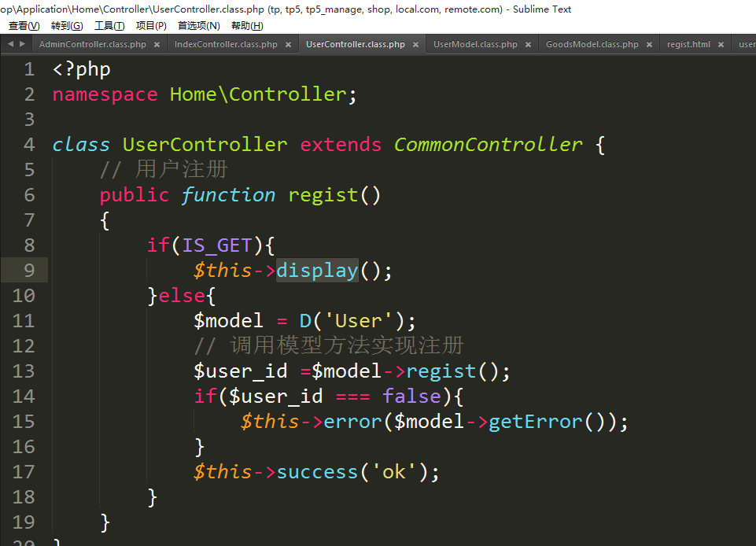The width and height of the screenshot is (756, 546).
Task: Switch to the AdminController.class.php tab
Action: (x=92, y=45)
